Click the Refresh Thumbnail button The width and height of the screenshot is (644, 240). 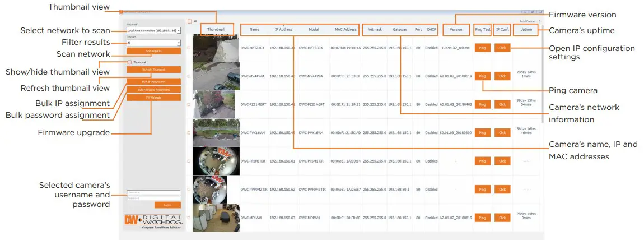click(x=153, y=70)
